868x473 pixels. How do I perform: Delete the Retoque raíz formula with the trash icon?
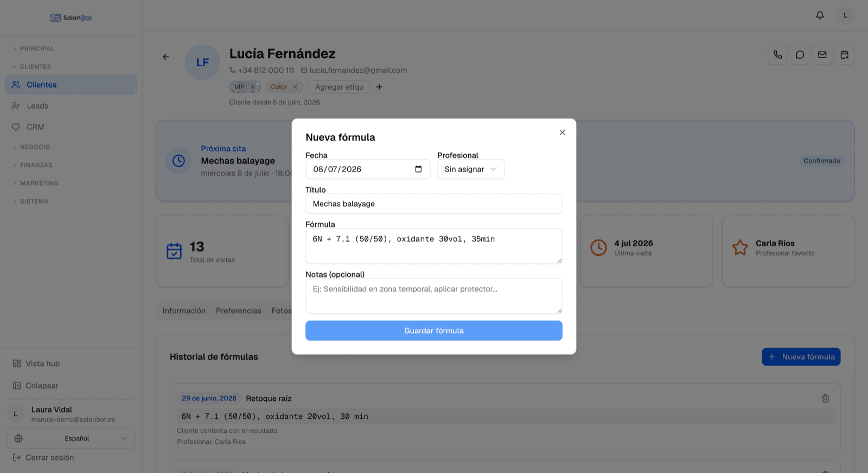click(x=826, y=399)
